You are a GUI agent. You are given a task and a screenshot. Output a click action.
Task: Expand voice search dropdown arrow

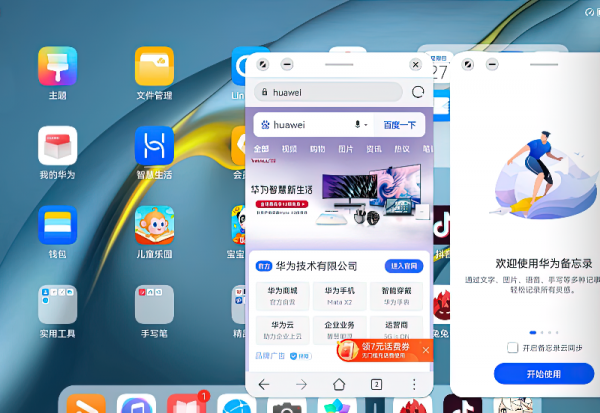coord(366,125)
